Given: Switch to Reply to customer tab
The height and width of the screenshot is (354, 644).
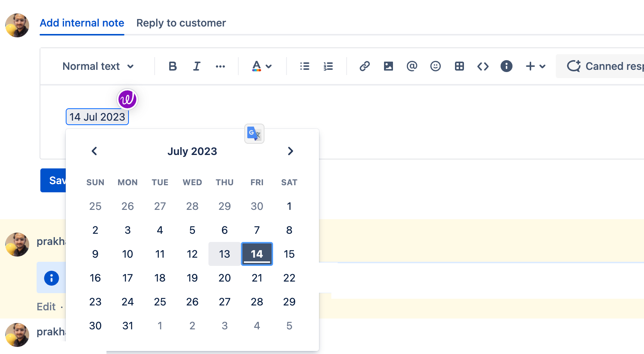Looking at the screenshot, I should pyautogui.click(x=181, y=23).
